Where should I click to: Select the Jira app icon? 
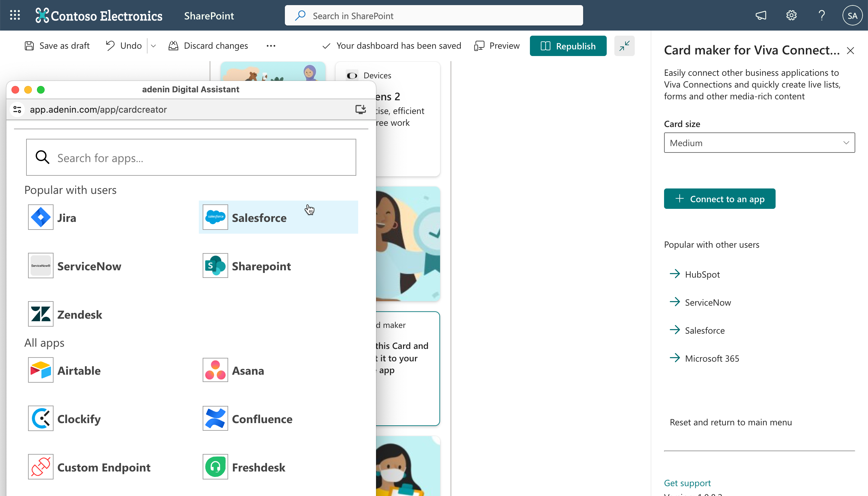[x=40, y=217]
